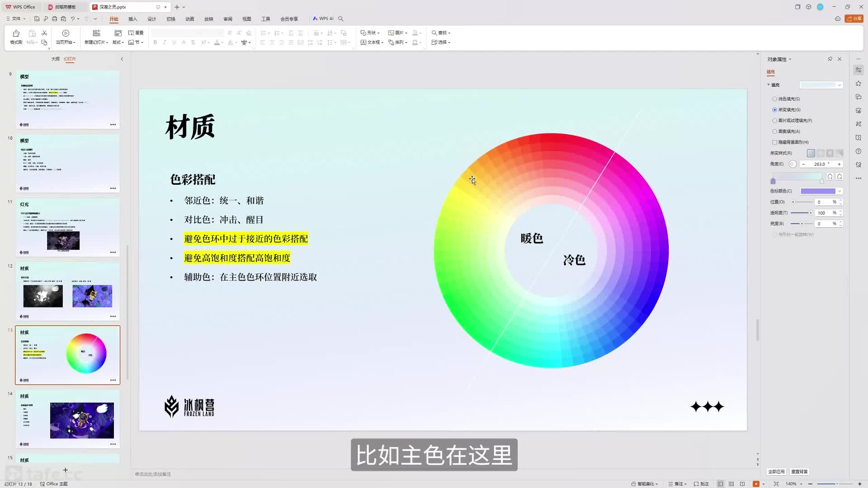Select the 图案填充(A) radio option
Image resolution: width=868 pixels, height=488 pixels.
click(x=786, y=131)
